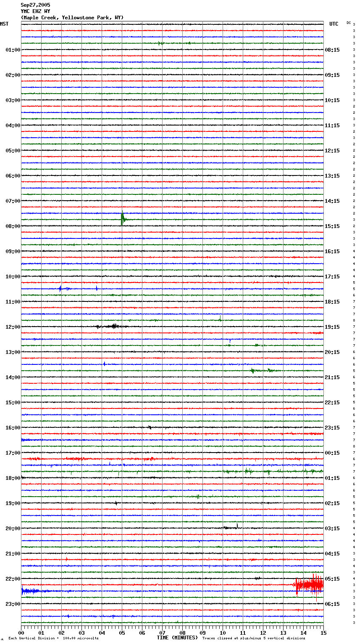Click minute tick 00 on bottom axis
The image size is (357, 644).
point(21,633)
